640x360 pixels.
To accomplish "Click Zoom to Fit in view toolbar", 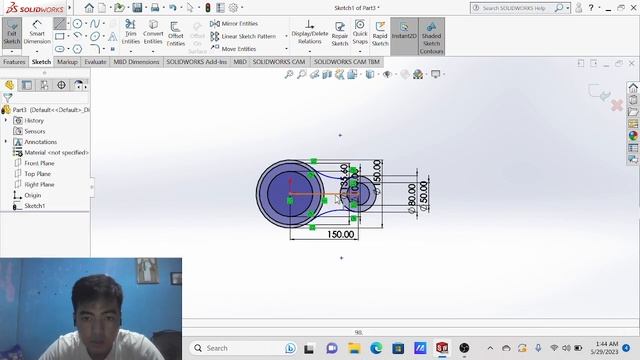I will click(x=289, y=74).
